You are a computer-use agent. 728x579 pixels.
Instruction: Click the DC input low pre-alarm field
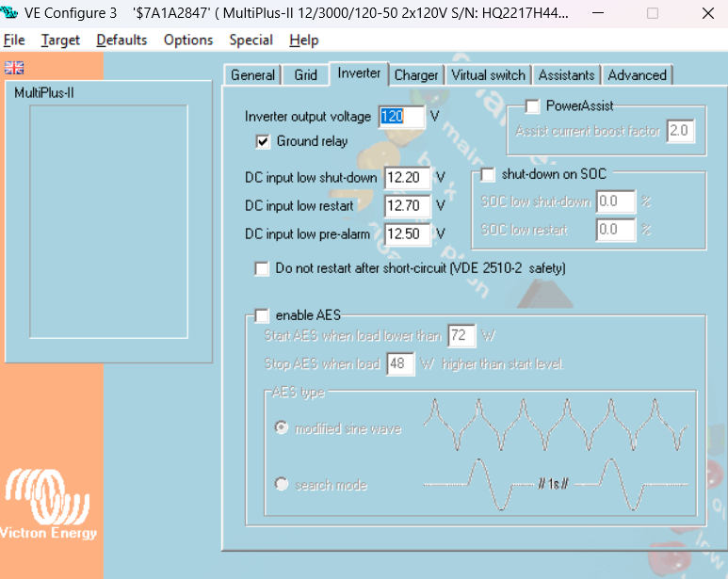408,233
